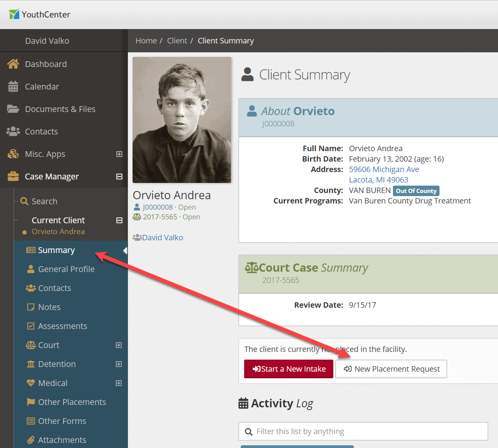Collapse the Current Client submenu
498x448 pixels.
click(x=119, y=220)
